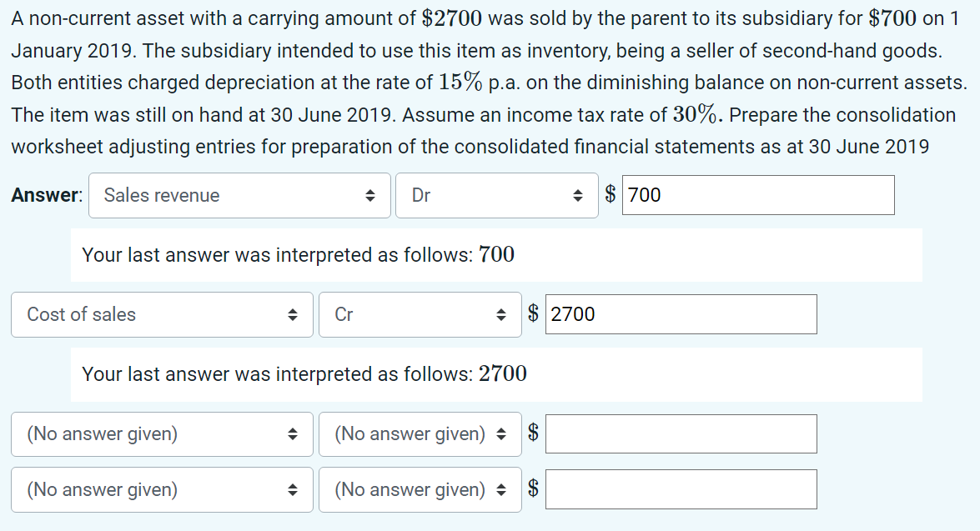The width and height of the screenshot is (980, 531).
Task: Click the empty dollar field in third row
Action: tap(681, 433)
